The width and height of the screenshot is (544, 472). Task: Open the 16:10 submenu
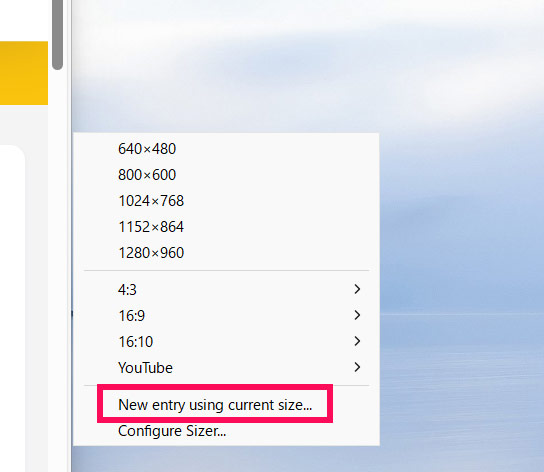[226, 342]
